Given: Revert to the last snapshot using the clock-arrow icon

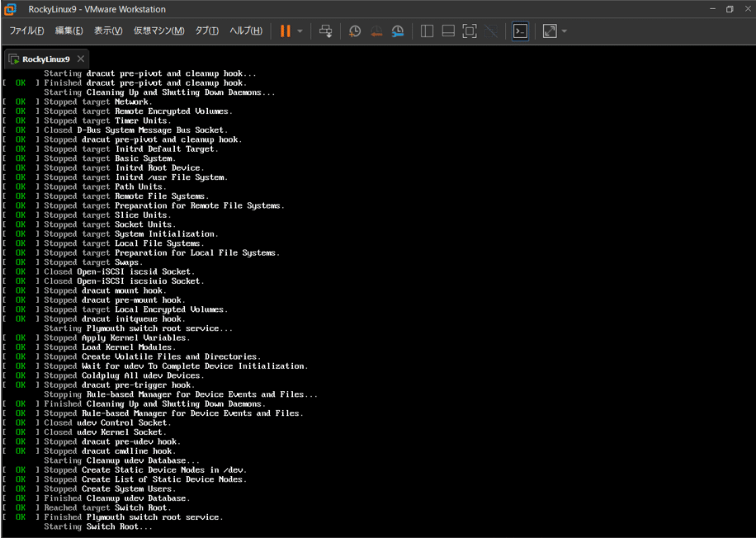Looking at the screenshot, I should [x=376, y=31].
